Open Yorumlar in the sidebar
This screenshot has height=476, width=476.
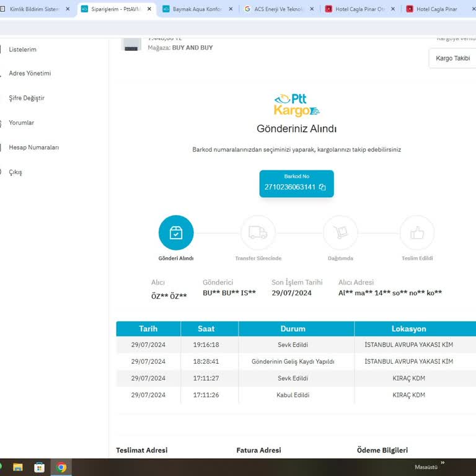tap(21, 123)
